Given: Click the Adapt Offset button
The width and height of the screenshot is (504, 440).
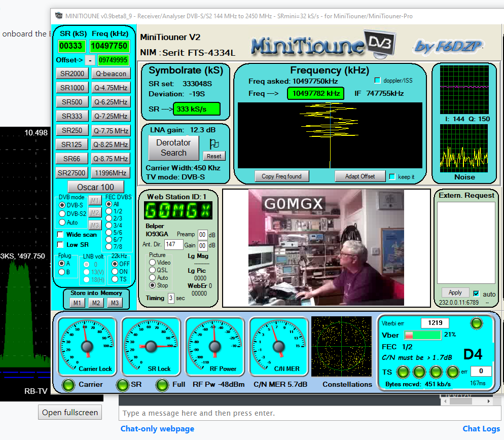Looking at the screenshot, I should click(x=360, y=176).
